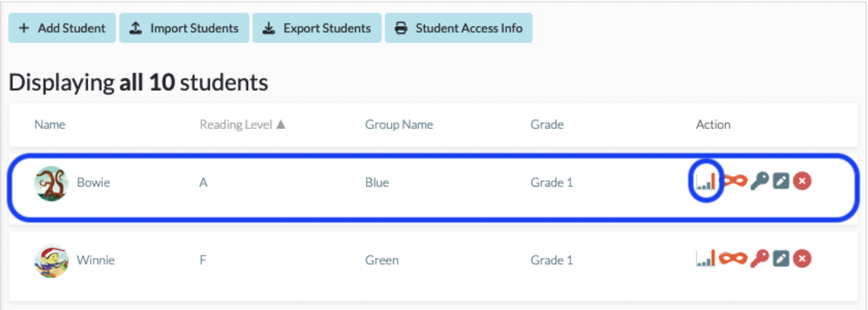Click Bowie's gray key password icon
This screenshot has width=868, height=310.
point(759,181)
